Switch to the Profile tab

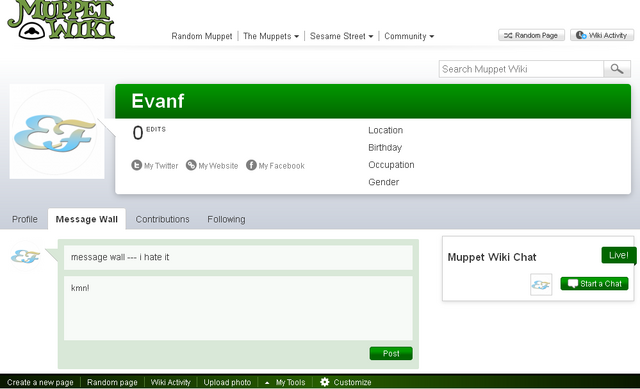pos(25,219)
